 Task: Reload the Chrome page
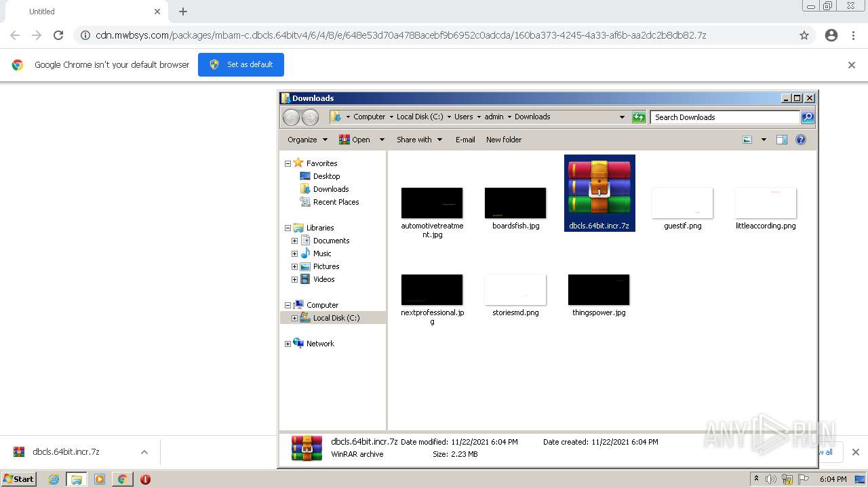click(58, 35)
